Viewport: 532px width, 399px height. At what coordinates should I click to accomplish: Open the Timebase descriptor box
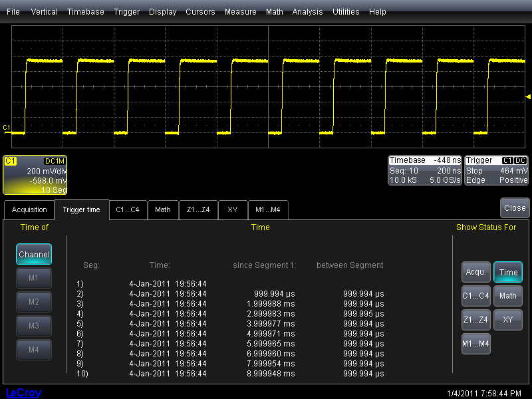click(424, 170)
